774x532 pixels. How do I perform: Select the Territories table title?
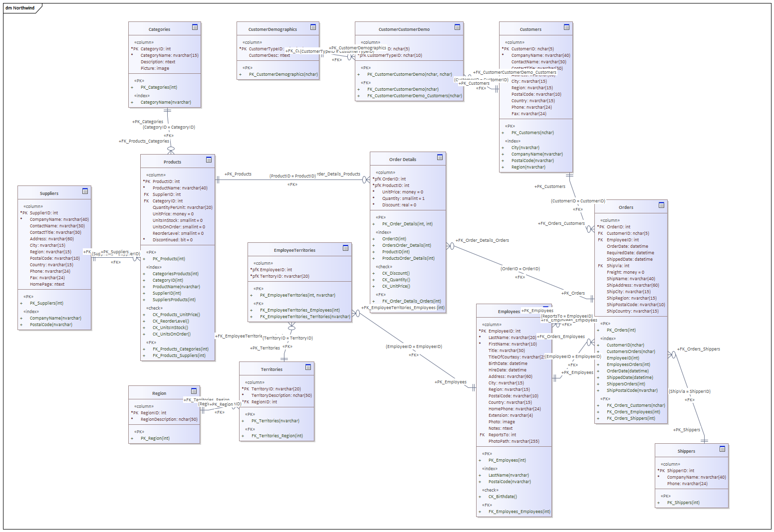pos(271,369)
